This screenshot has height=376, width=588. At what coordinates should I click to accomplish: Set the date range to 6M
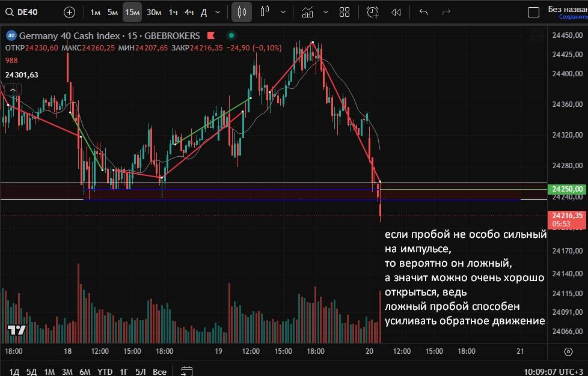[86, 372]
